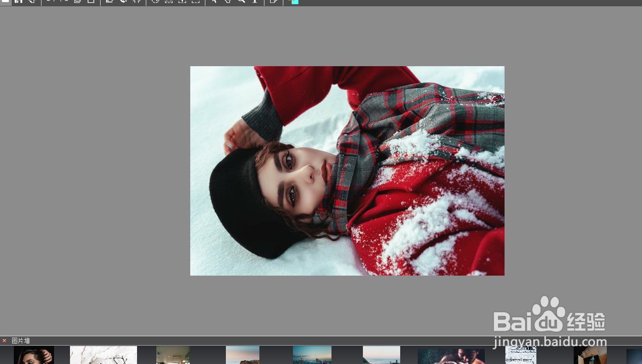642x364 pixels.
Task: Select the arrow Pointer tool in toolbar
Action: tap(214, 2)
